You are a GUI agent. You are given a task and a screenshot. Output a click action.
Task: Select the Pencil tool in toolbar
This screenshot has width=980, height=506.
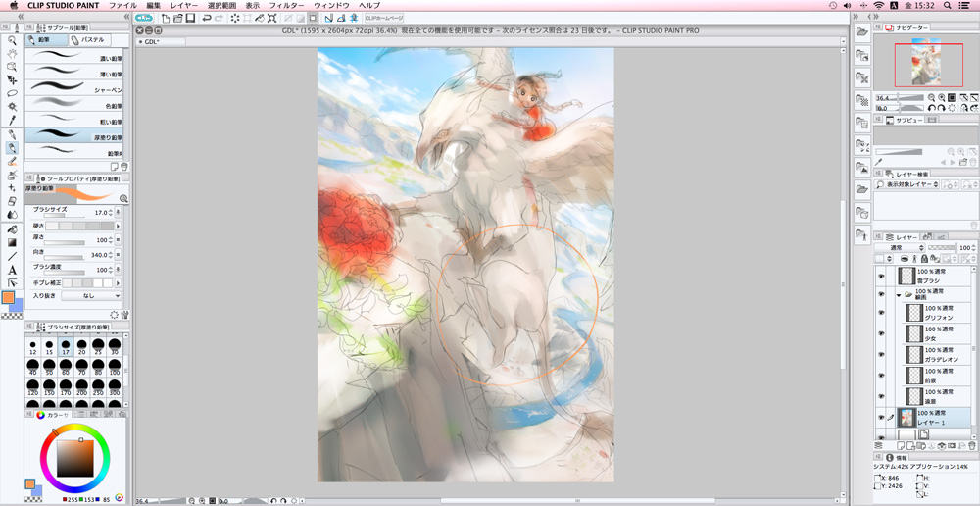(12, 148)
